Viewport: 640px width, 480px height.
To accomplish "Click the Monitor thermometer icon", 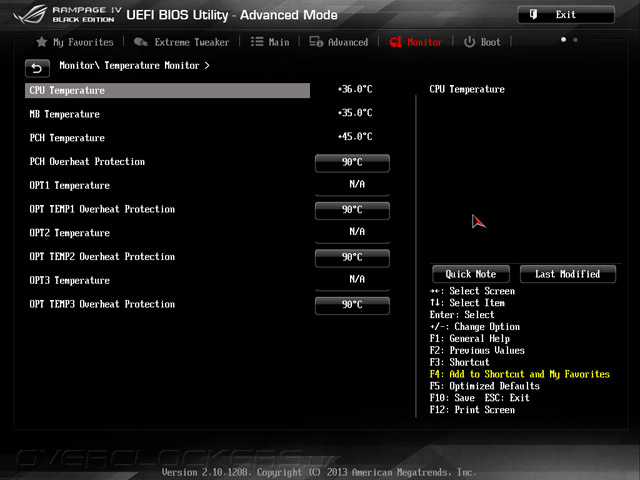I will tap(396, 42).
